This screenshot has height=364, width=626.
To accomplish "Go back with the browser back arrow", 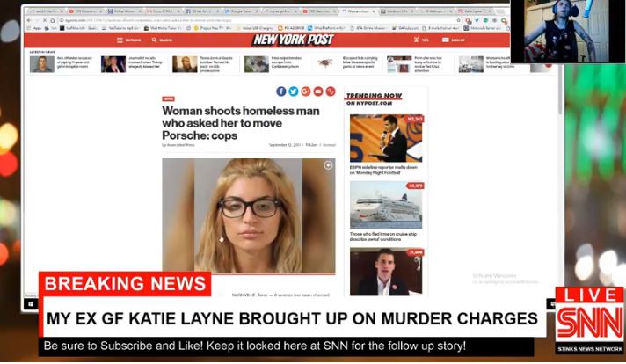I will click(29, 20).
